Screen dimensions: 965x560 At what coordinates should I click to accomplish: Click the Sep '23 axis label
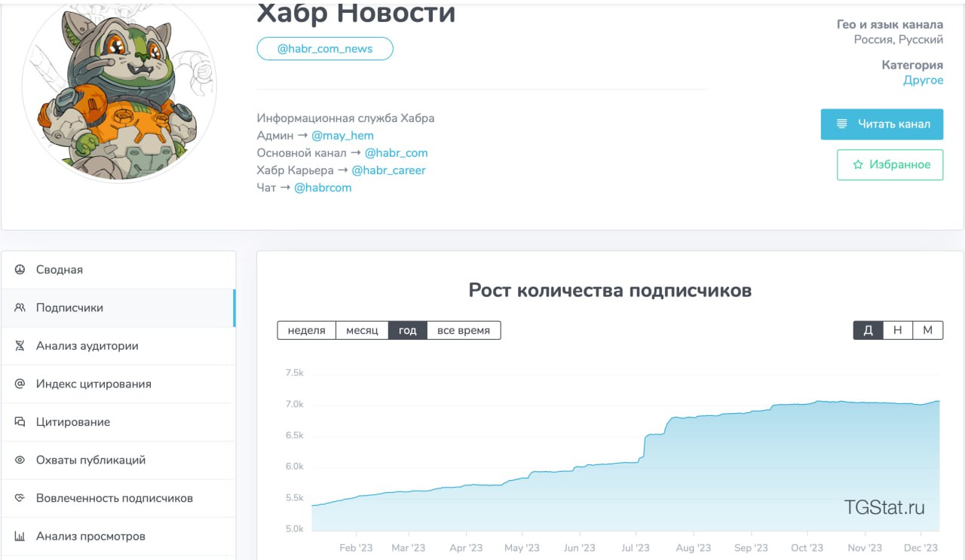pyautogui.click(x=751, y=548)
